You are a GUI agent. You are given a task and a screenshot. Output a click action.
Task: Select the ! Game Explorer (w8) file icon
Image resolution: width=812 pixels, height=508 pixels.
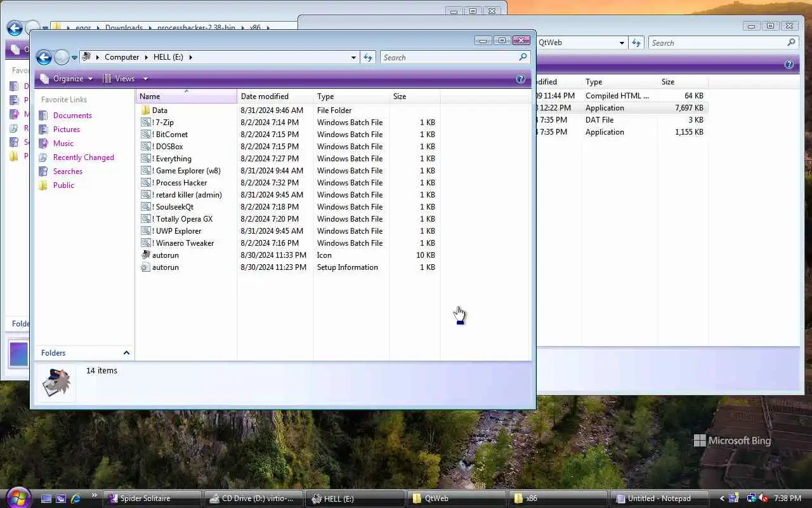[x=146, y=171]
